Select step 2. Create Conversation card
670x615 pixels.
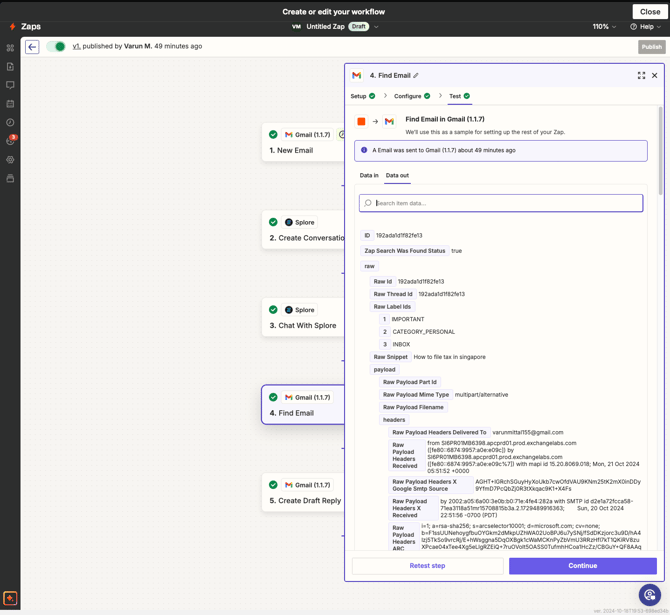[303, 230]
